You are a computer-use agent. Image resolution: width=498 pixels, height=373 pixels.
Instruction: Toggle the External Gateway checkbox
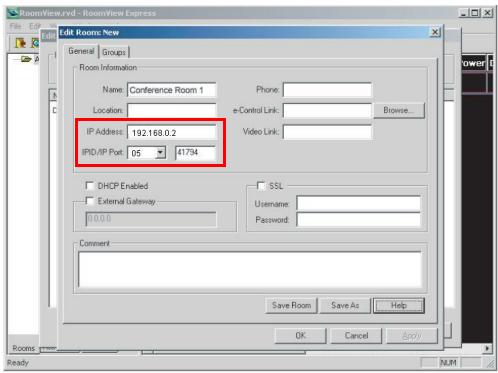89,201
